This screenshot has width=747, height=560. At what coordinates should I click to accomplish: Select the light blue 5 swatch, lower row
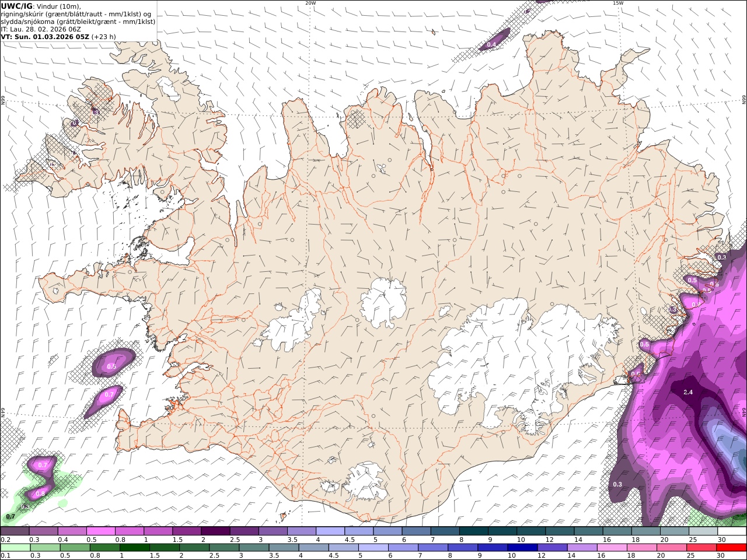click(373, 547)
